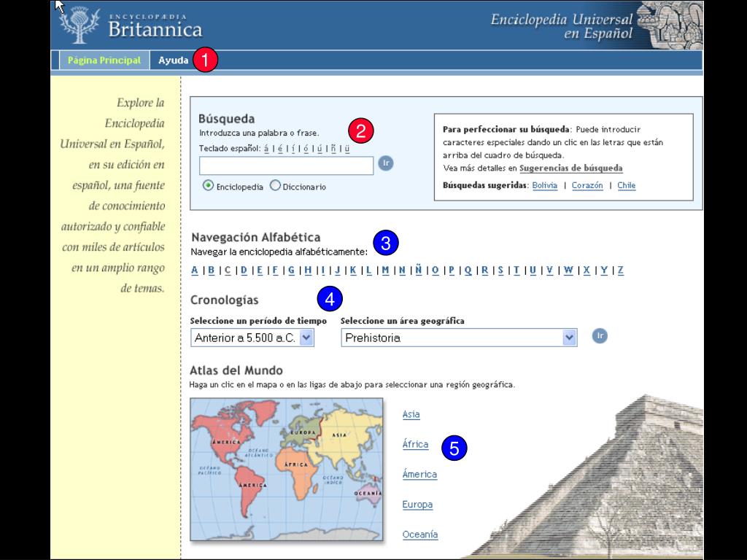Image resolution: width=747 pixels, height=560 pixels.
Task: Insert the á character from Teclado español
Action: (266, 149)
